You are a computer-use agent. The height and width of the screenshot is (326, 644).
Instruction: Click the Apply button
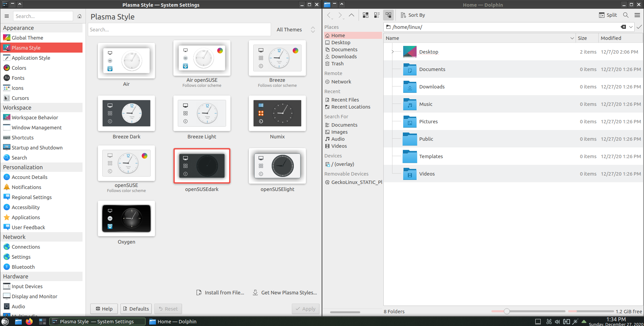coord(306,309)
